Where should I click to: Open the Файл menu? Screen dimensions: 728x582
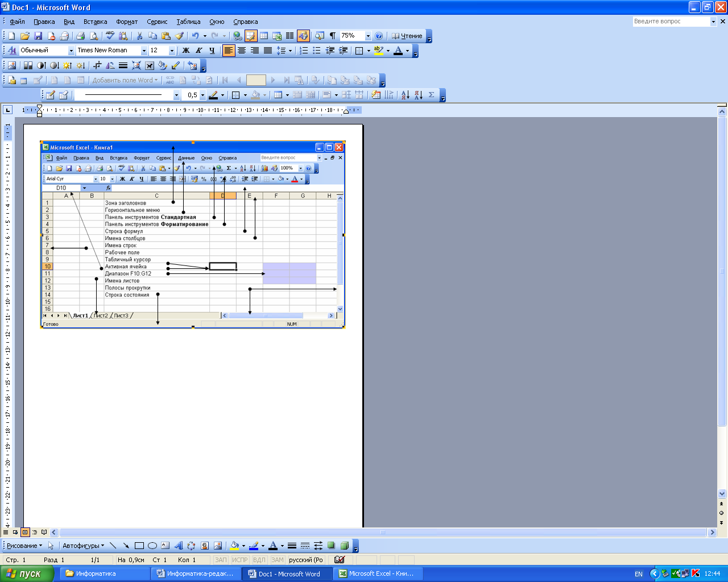tap(17, 22)
